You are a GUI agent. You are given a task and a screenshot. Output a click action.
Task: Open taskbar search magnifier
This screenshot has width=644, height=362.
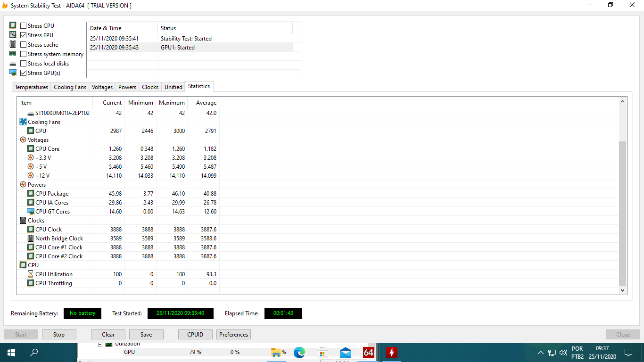[x=34, y=352]
